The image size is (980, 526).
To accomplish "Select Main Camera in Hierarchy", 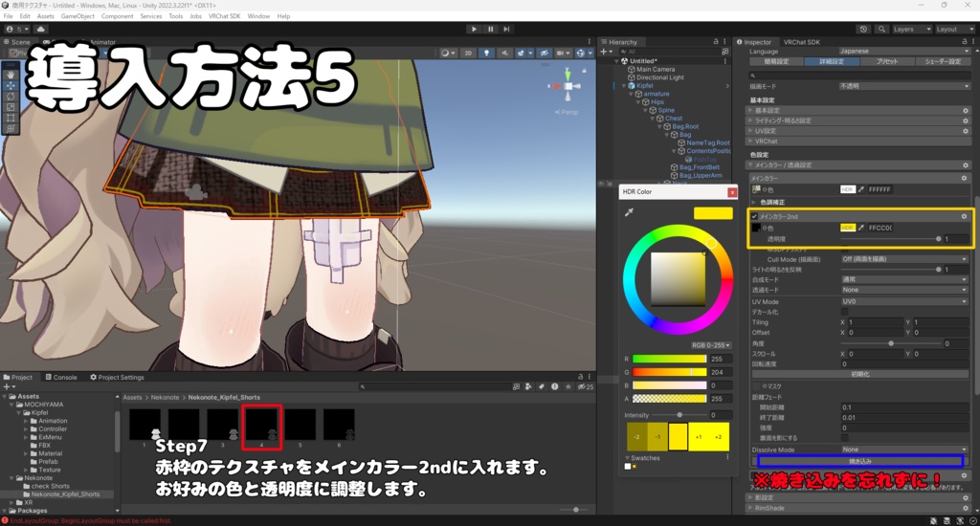I will (x=655, y=70).
